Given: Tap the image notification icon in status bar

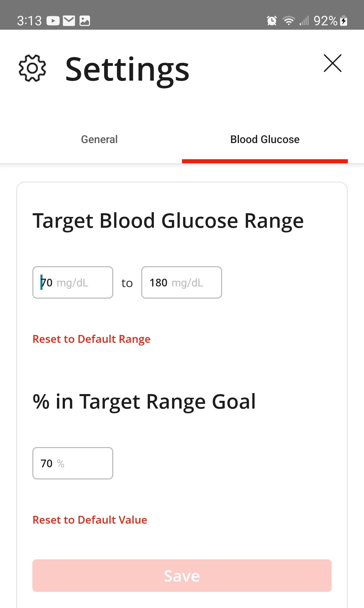Looking at the screenshot, I should tap(85, 21).
